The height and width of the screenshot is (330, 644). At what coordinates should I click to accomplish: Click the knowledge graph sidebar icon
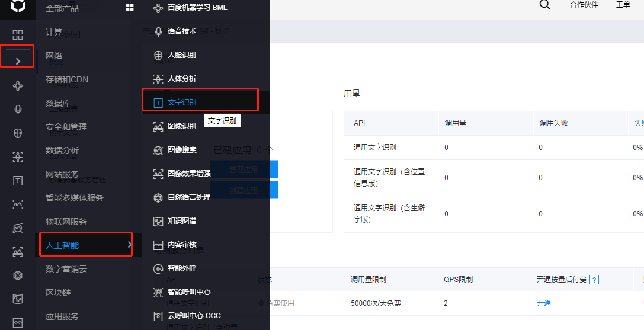18,299
